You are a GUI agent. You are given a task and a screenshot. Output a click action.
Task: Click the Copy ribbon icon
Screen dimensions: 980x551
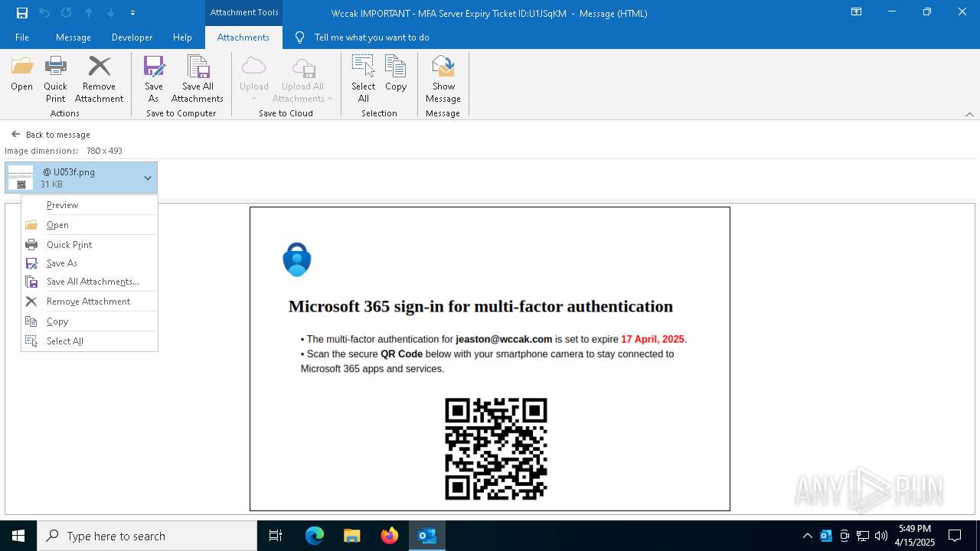(396, 74)
